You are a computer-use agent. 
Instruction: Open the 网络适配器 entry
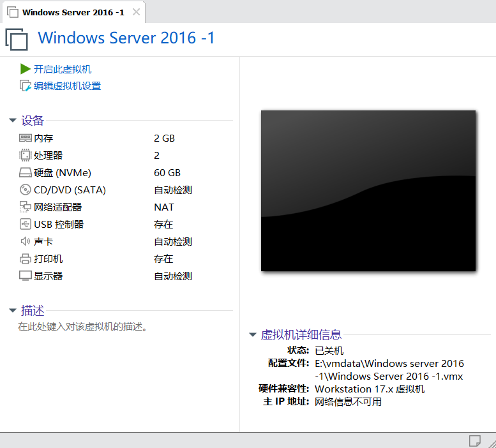pyautogui.click(x=58, y=207)
